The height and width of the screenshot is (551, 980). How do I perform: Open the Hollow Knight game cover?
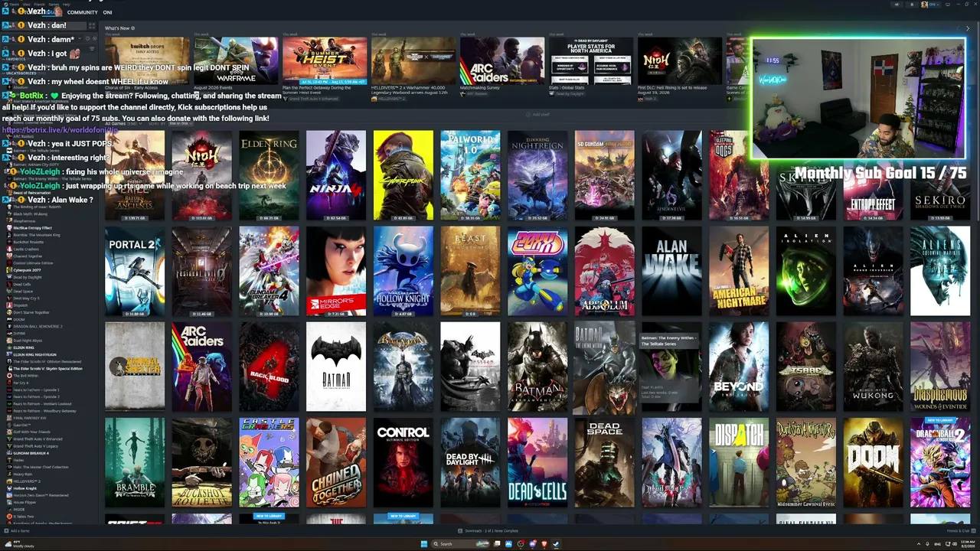[x=403, y=271]
